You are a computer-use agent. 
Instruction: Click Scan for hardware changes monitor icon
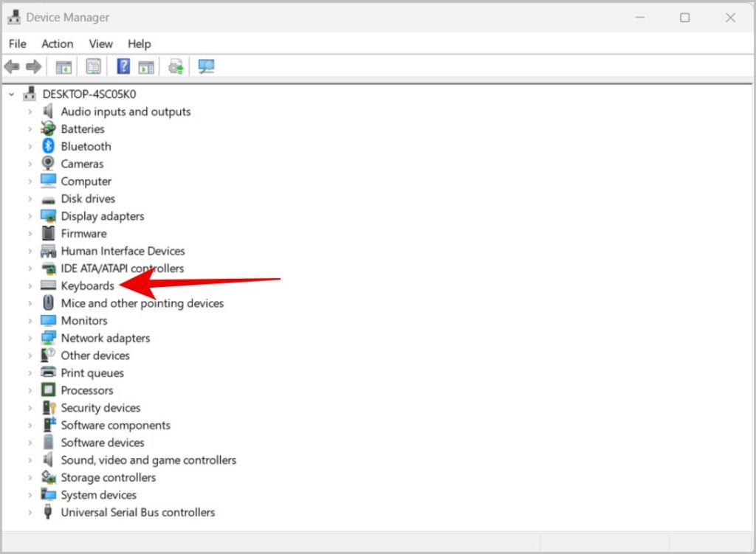[207, 66]
